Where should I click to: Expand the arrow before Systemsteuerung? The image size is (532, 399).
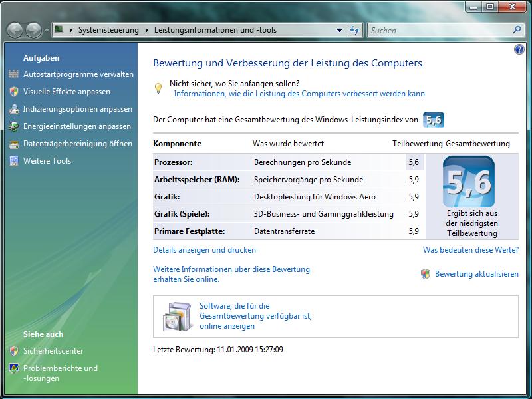pos(71,30)
